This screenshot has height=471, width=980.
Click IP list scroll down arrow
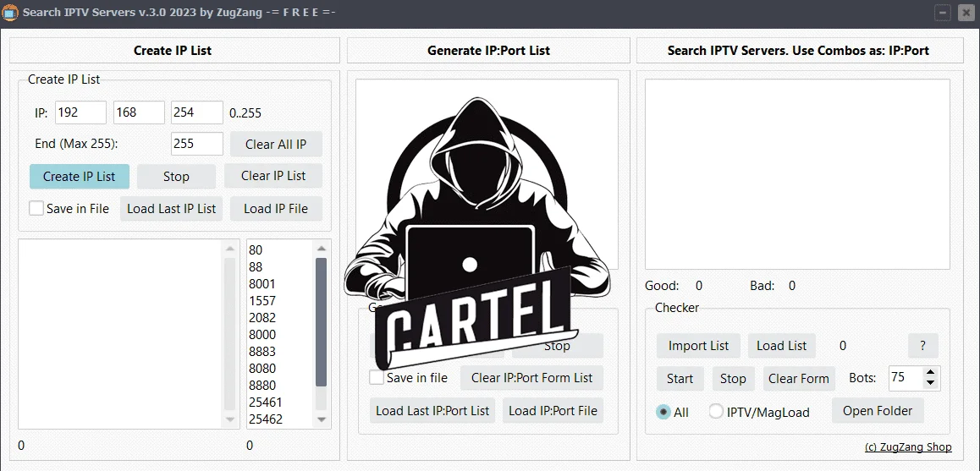tap(230, 419)
